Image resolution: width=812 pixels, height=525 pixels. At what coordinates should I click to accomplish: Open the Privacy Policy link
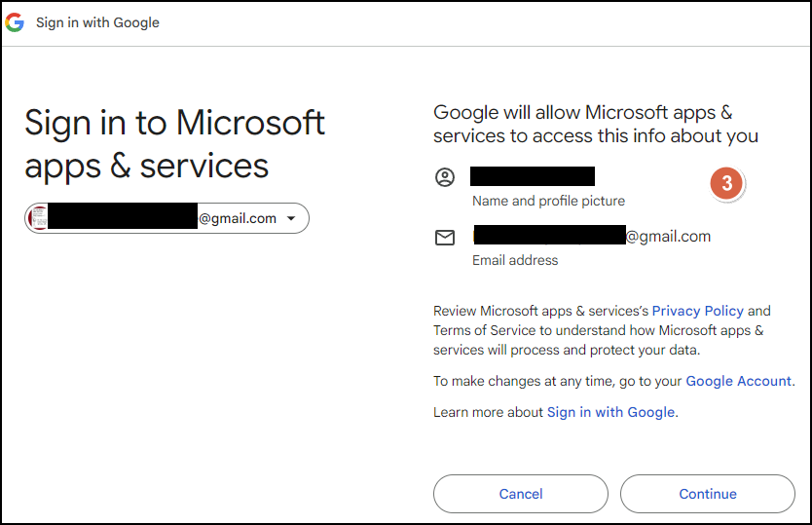[x=697, y=311]
